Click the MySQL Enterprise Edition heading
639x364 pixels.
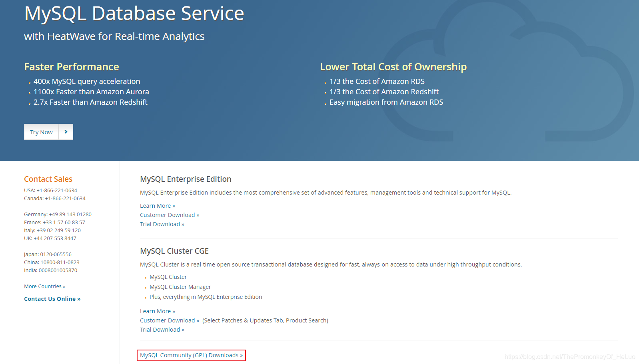(x=186, y=179)
